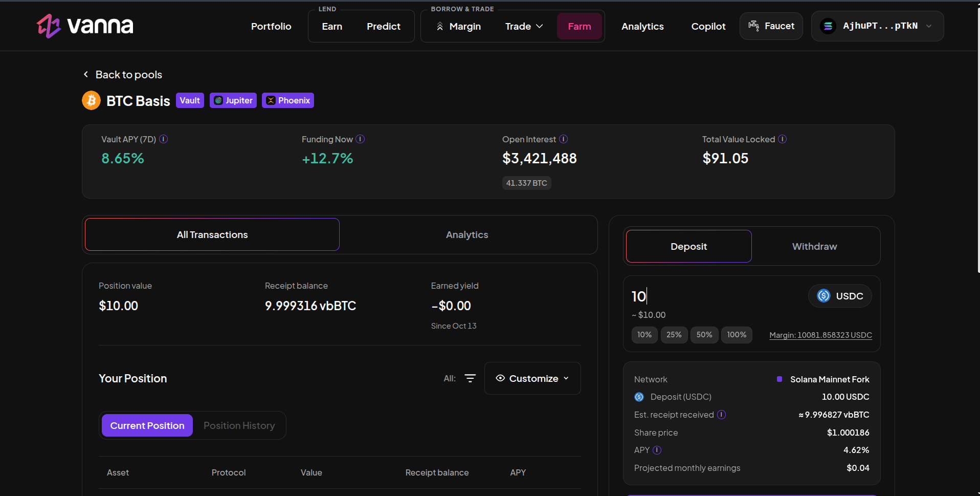The image size is (980, 496).
Task: Click Total Value Locked info icon
Action: tap(782, 139)
